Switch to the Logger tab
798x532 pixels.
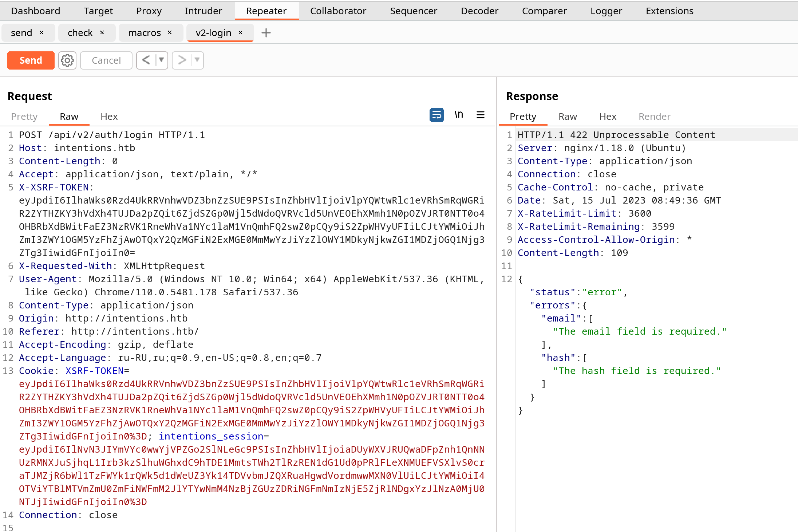click(607, 11)
